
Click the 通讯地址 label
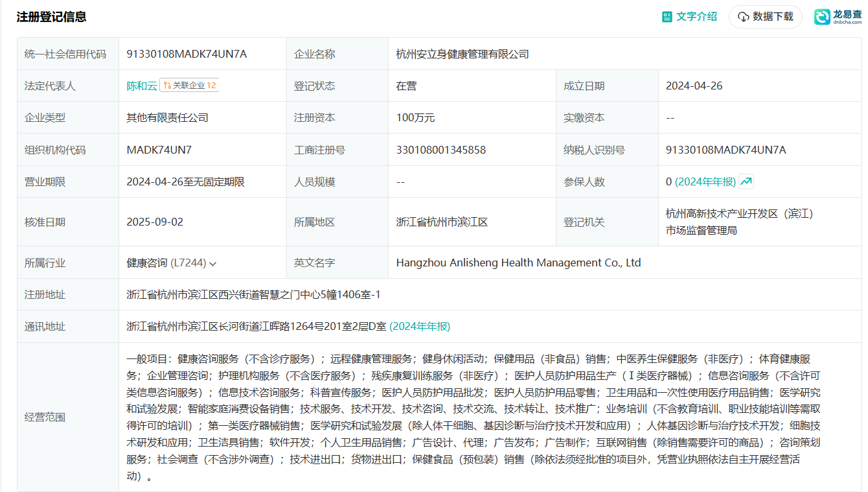pyautogui.click(x=45, y=327)
